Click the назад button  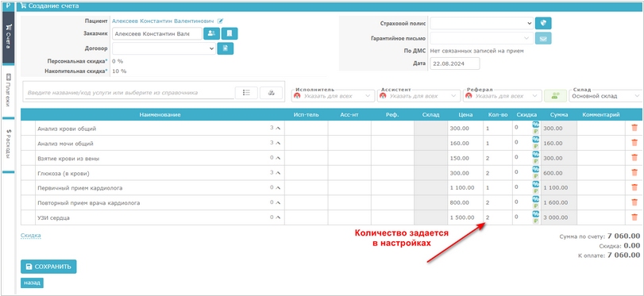point(32,283)
